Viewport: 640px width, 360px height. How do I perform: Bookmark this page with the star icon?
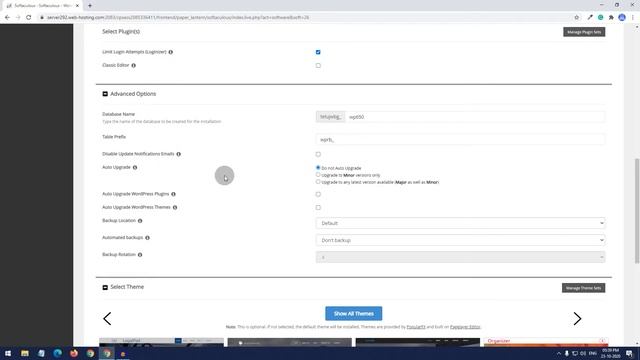point(576,18)
